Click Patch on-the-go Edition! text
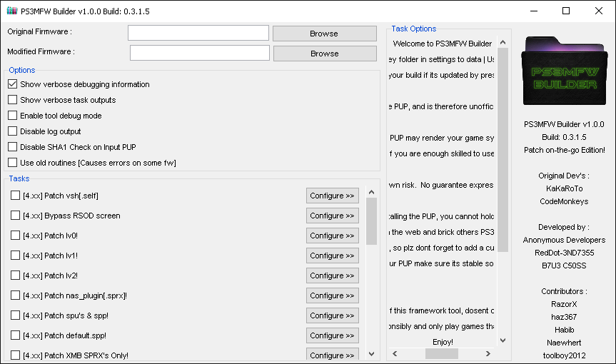Screen dimensions: 616x364 [564, 150]
